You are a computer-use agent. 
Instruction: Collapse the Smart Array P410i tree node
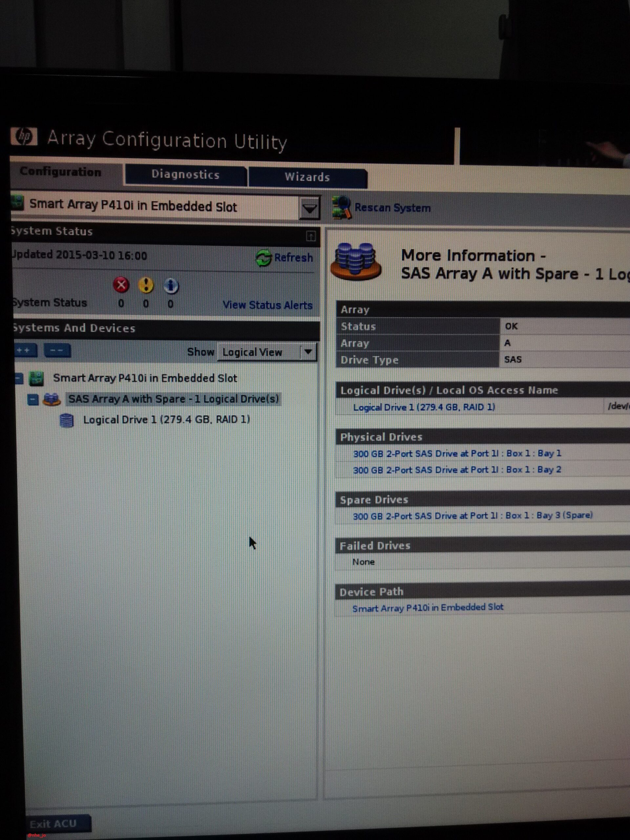(19, 378)
